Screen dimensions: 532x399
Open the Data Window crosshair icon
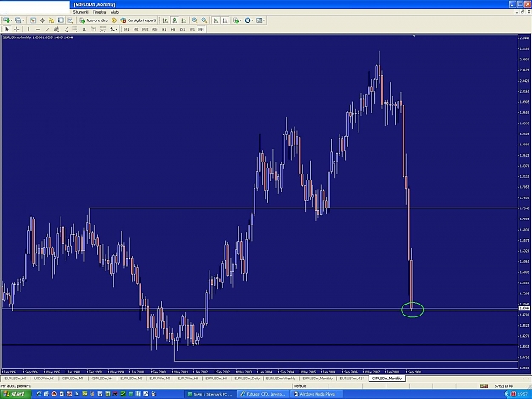(42, 20)
